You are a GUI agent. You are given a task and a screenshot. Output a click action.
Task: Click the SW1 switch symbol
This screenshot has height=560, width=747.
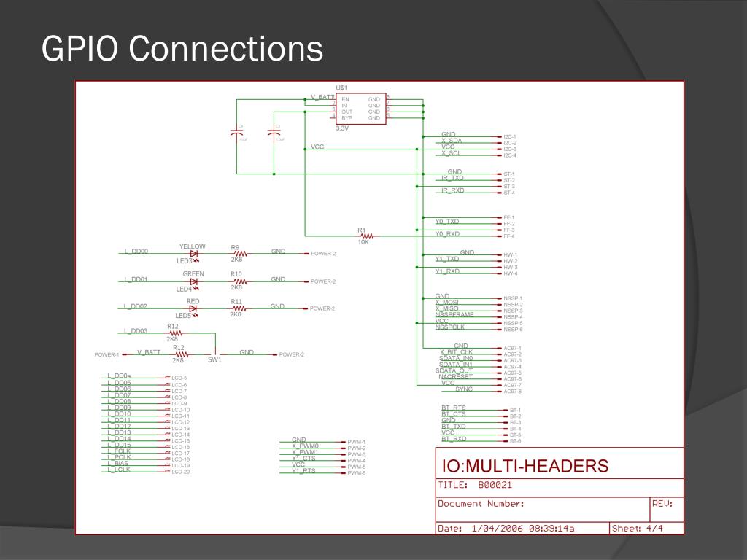tap(215, 351)
